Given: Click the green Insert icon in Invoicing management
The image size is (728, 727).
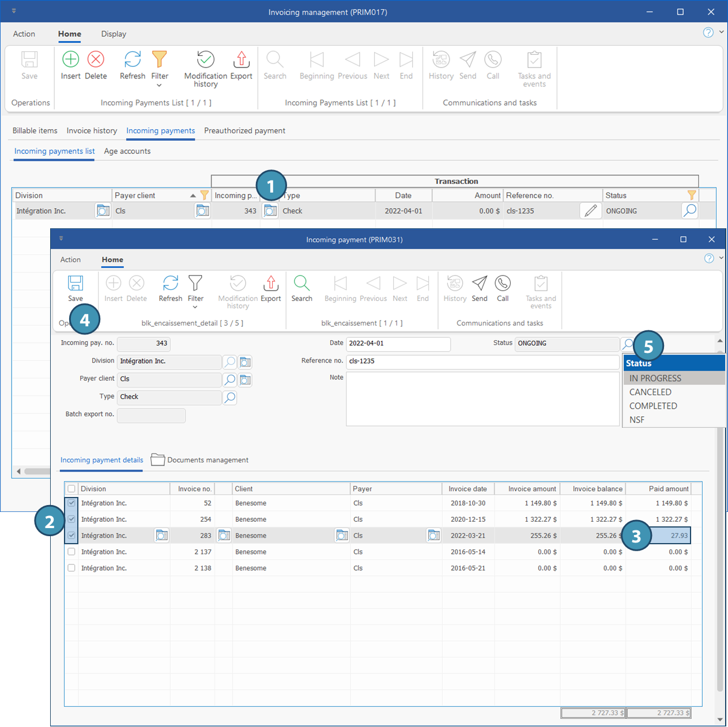Looking at the screenshot, I should click(70, 59).
